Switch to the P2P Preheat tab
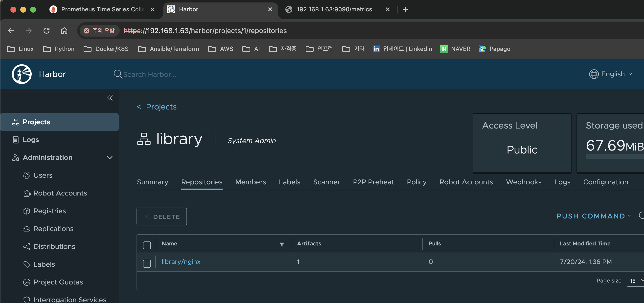644x303 pixels. 373,182
